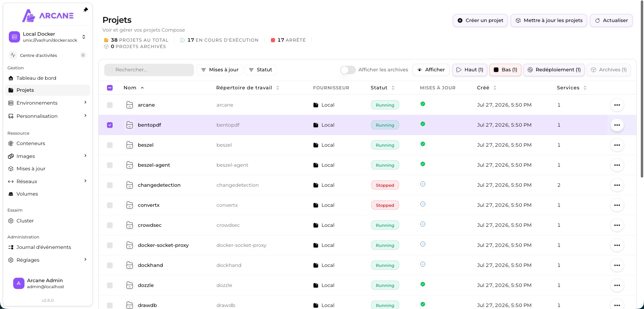
Task: Toggle the select-all checkbox in table header
Action: 110,88
